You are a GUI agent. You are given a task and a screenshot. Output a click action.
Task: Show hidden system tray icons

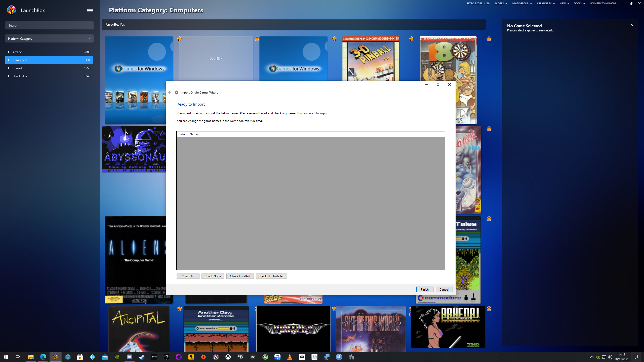[x=592, y=357]
